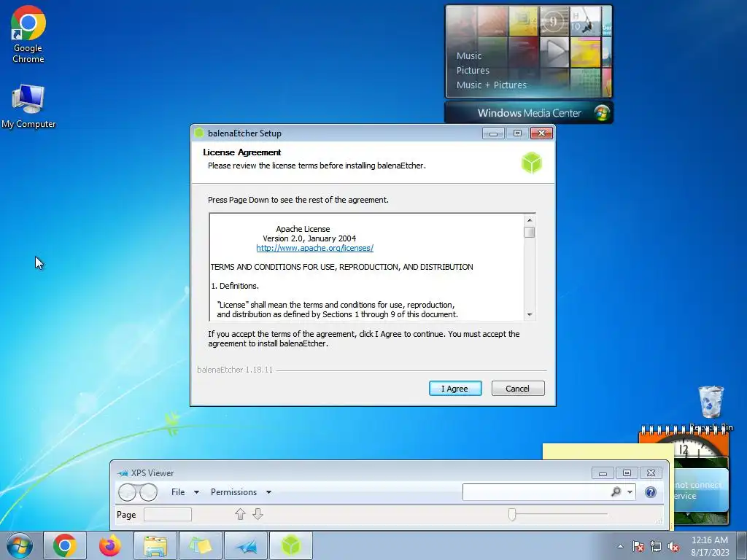This screenshot has height=560, width=747.
Task: Open the apache.org licenses link
Action: pos(314,248)
